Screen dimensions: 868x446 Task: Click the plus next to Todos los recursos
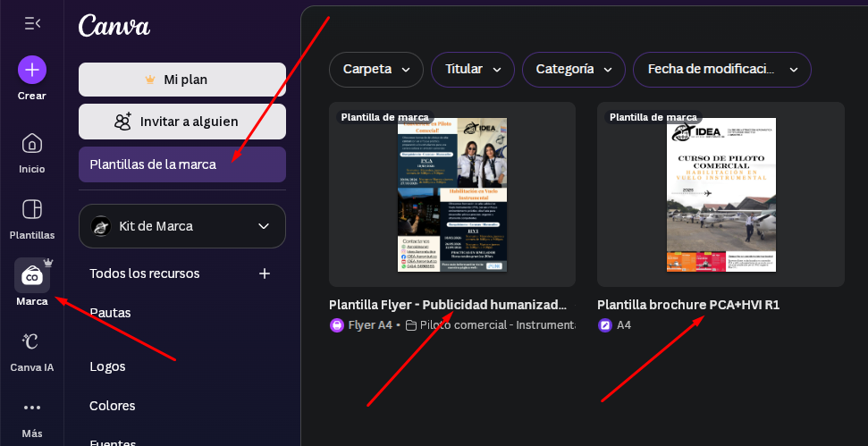(x=265, y=273)
